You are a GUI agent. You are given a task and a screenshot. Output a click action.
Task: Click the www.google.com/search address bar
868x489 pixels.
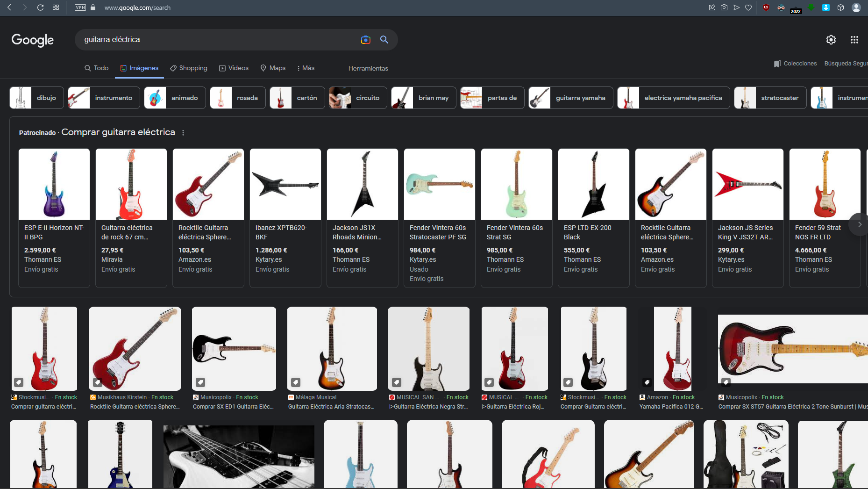click(137, 7)
